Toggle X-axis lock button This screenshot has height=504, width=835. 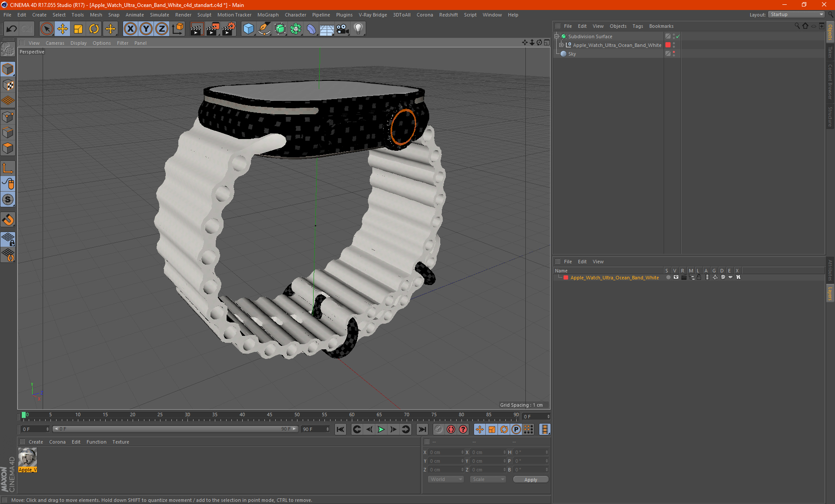pos(130,29)
